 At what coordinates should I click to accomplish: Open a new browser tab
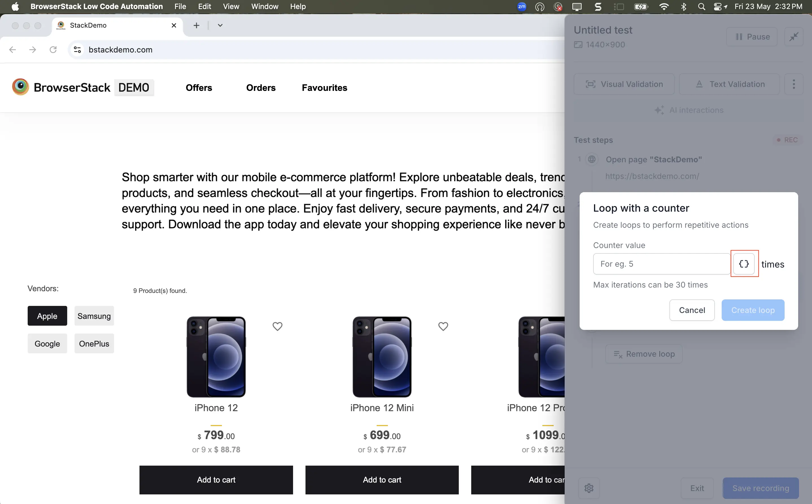pos(197,25)
